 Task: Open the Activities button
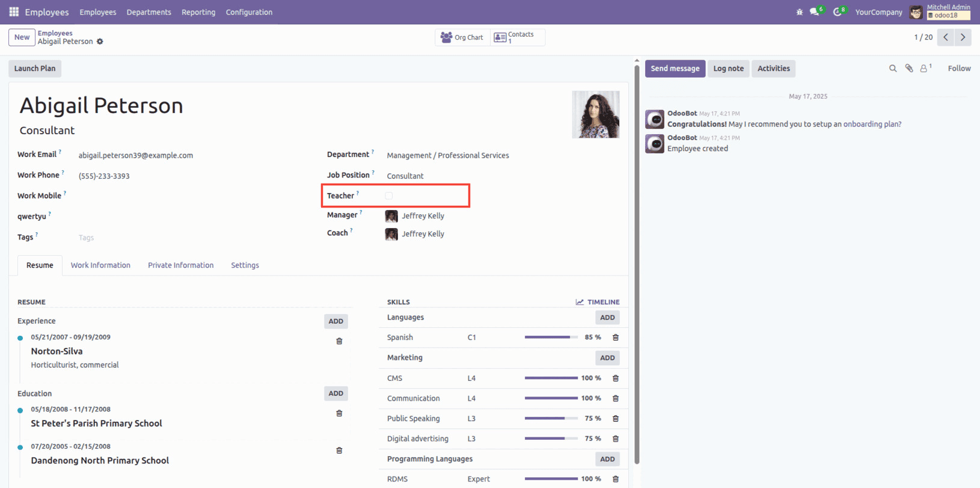(x=773, y=69)
